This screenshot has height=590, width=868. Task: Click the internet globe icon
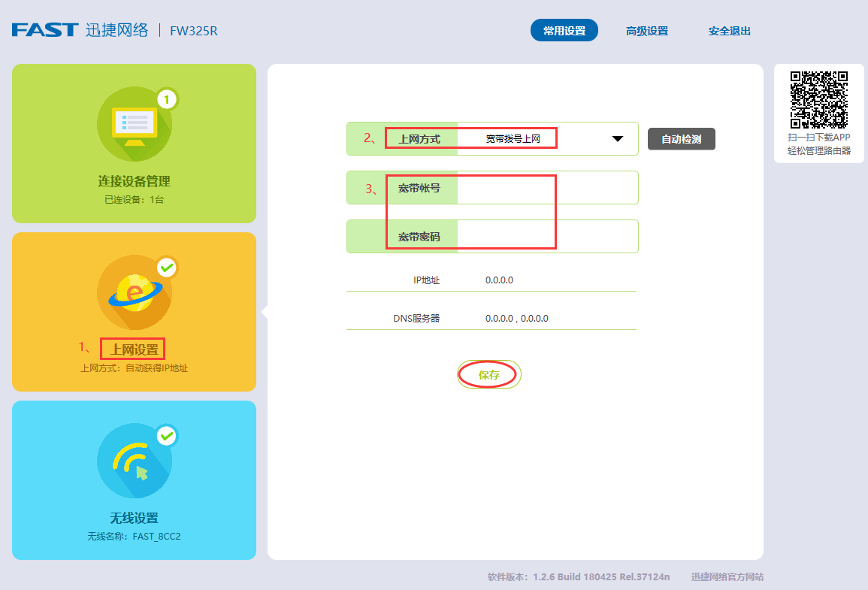pyautogui.click(x=134, y=292)
